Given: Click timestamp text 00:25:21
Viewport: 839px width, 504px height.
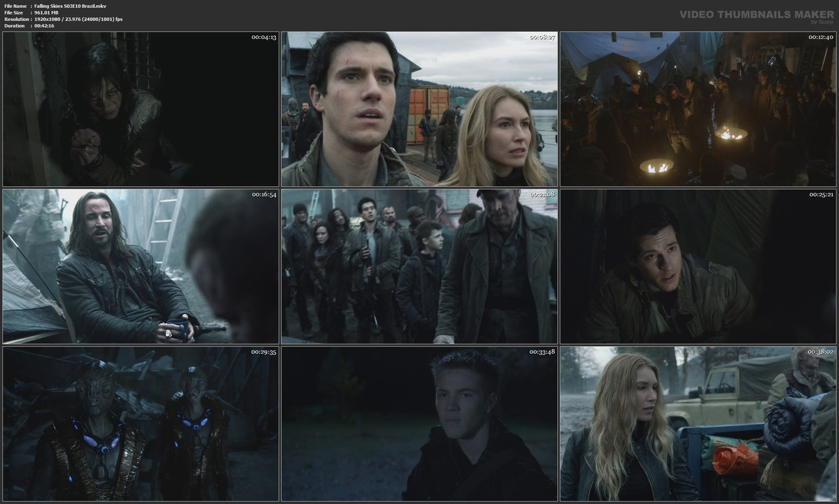Looking at the screenshot, I should click(x=821, y=195).
